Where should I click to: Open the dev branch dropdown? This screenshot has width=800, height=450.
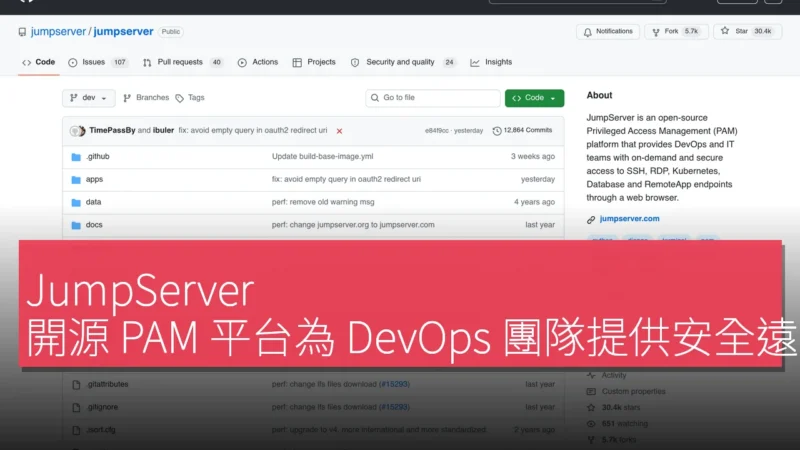(89, 98)
